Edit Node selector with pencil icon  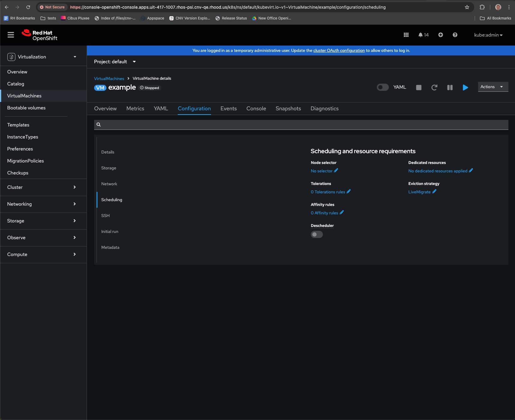tap(336, 171)
